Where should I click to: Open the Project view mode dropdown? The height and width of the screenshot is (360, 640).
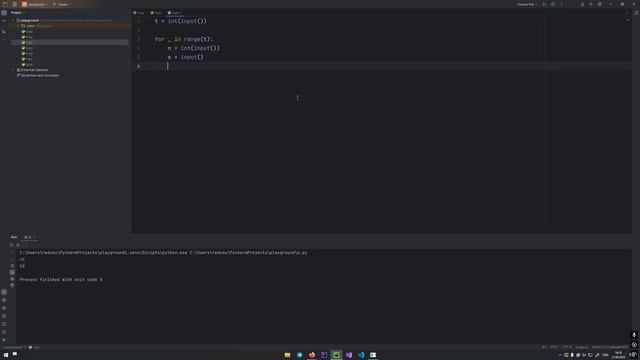coord(18,13)
